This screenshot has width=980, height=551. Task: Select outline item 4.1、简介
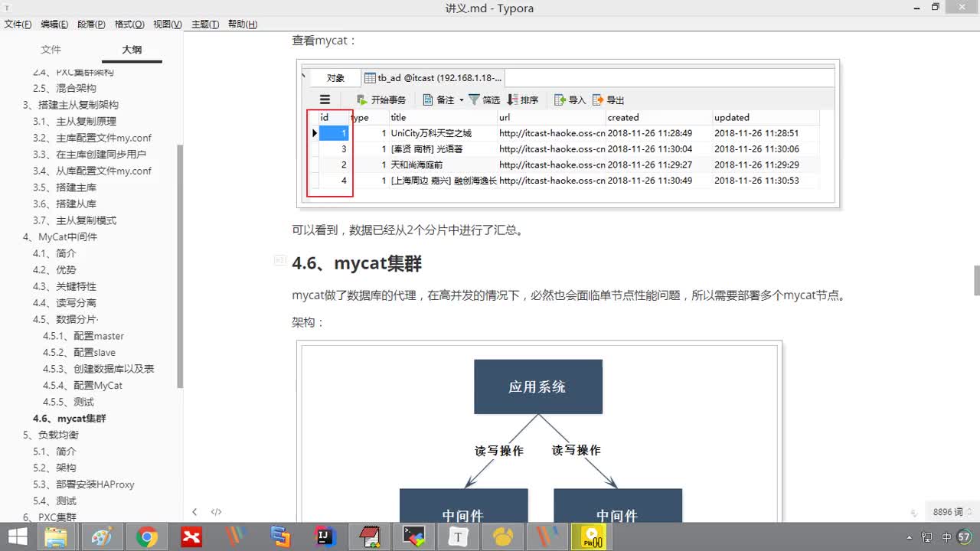54,253
